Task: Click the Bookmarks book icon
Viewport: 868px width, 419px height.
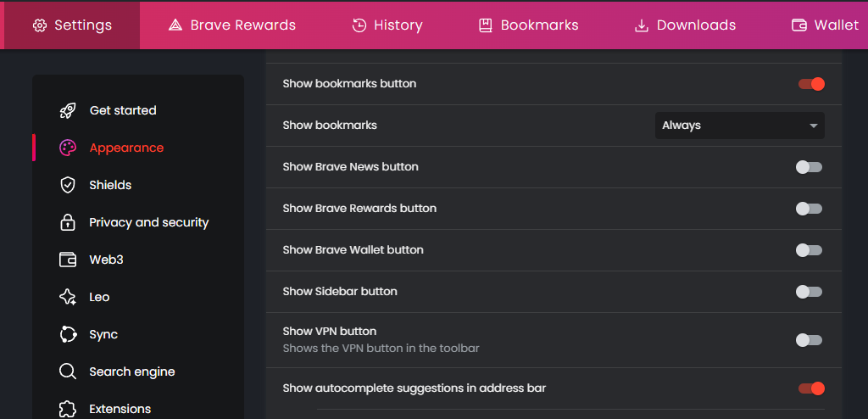Action: 486,25
